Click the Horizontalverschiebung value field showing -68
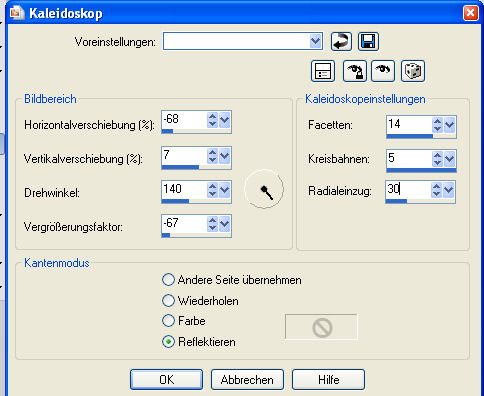This screenshot has height=396, width=484. click(184, 119)
